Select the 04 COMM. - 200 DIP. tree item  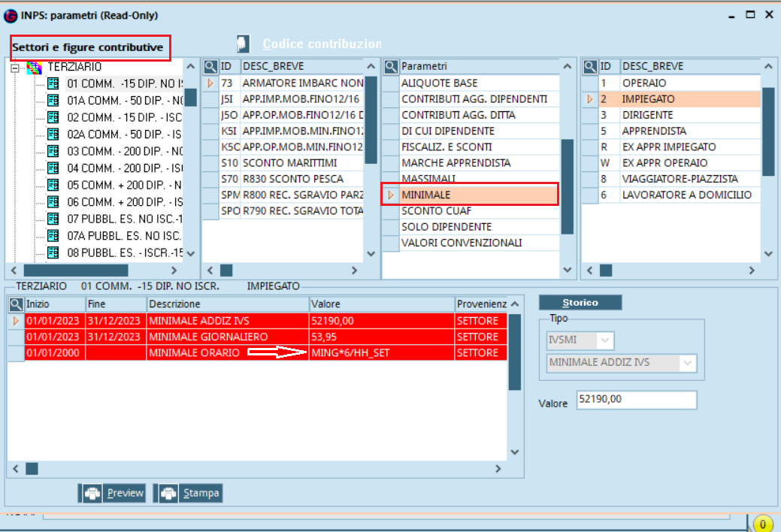point(125,168)
